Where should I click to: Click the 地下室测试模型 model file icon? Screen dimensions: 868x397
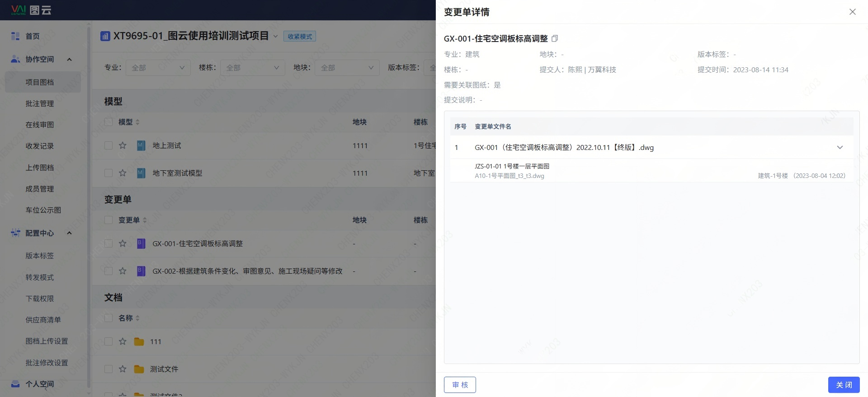[x=141, y=173]
